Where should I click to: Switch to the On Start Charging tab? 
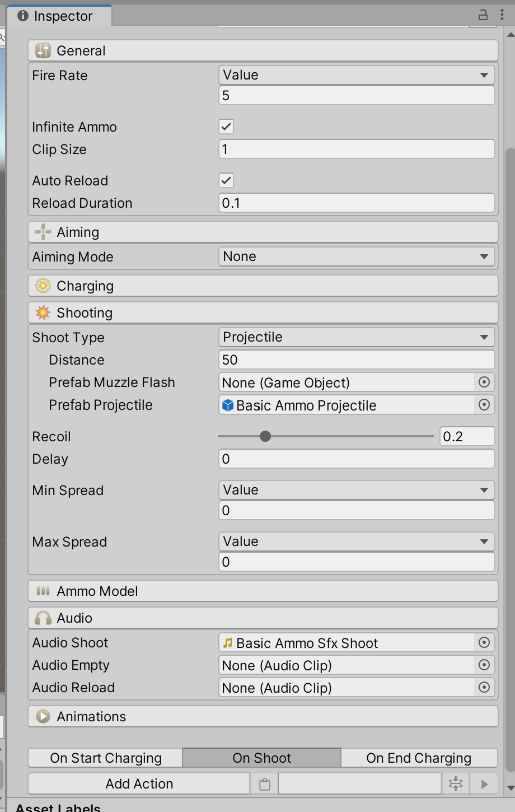coord(106,758)
